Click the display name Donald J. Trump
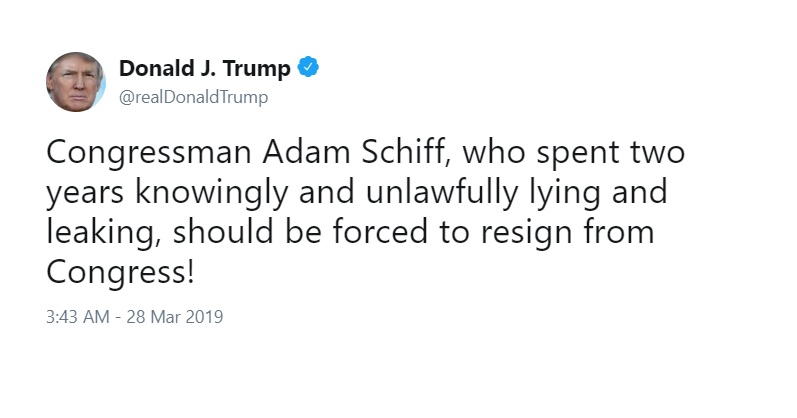 (x=204, y=68)
